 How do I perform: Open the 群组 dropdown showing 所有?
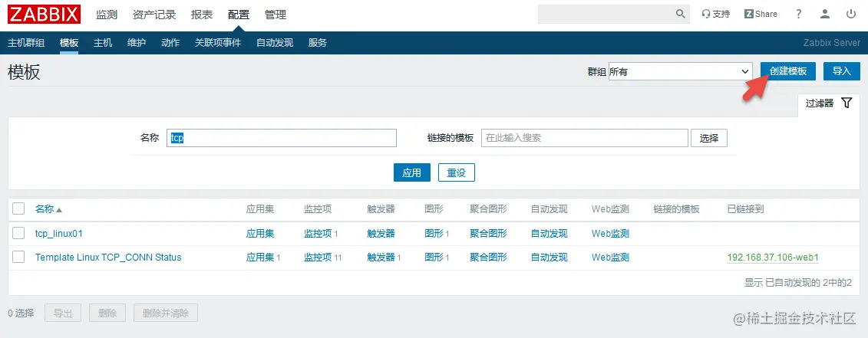coord(680,71)
